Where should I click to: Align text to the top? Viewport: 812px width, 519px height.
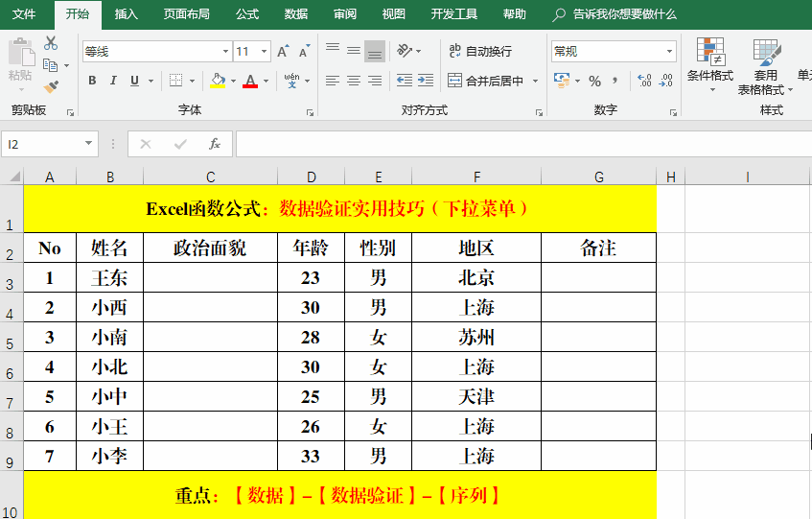pos(333,50)
